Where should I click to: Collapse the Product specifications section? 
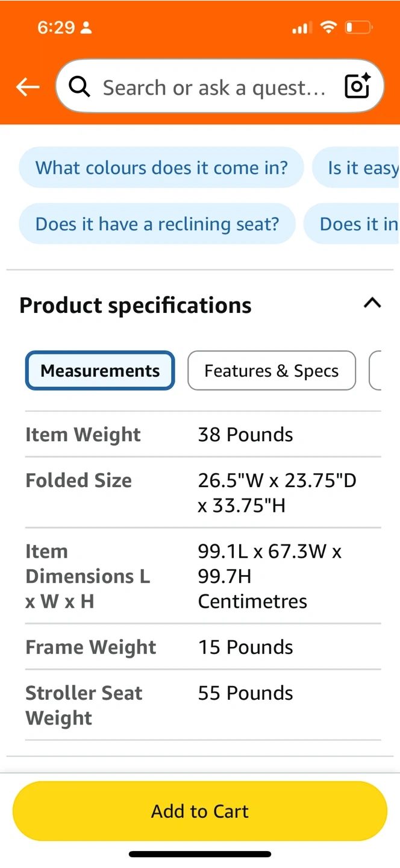pyautogui.click(x=372, y=303)
